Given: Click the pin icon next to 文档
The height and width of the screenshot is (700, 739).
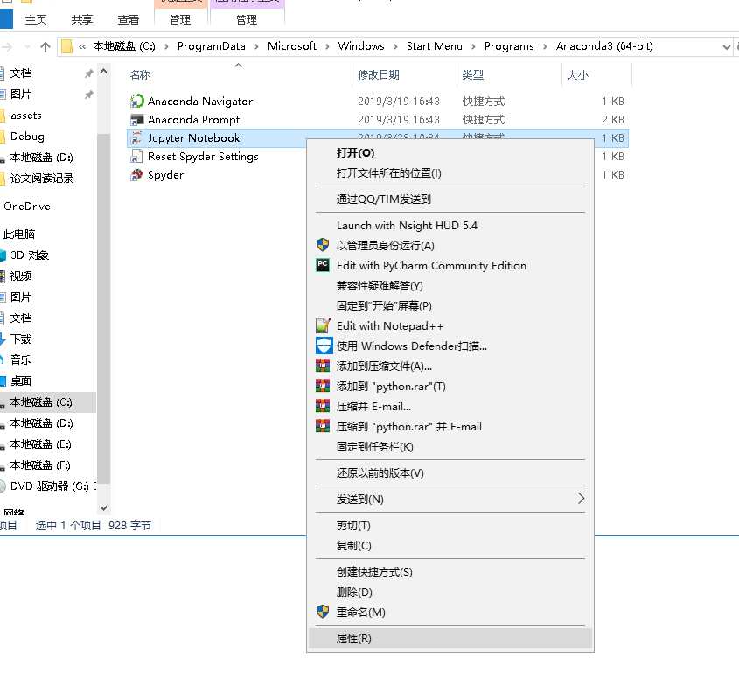Looking at the screenshot, I should [88, 73].
